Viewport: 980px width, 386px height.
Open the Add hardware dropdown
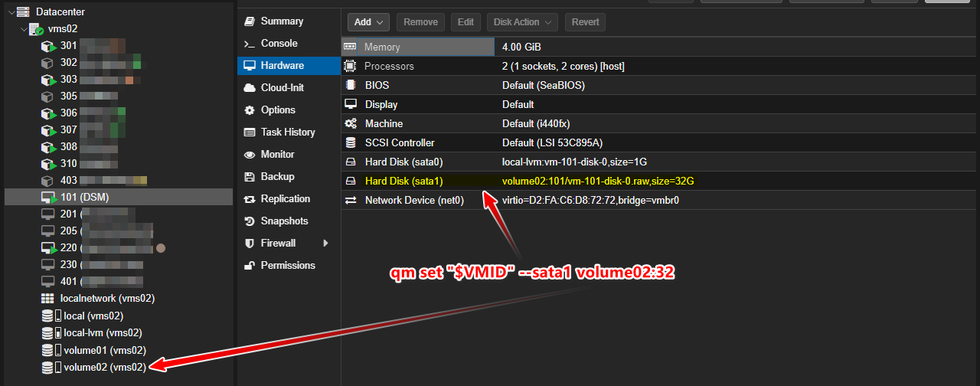(x=369, y=22)
